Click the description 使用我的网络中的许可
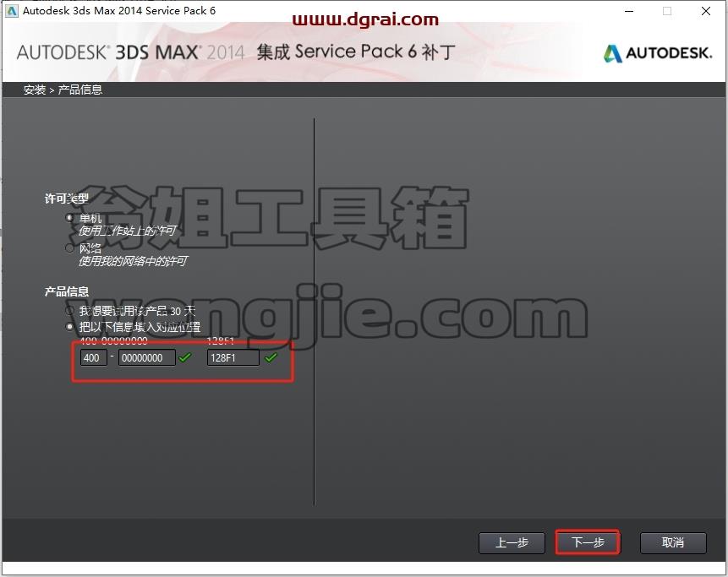 pyautogui.click(x=132, y=261)
